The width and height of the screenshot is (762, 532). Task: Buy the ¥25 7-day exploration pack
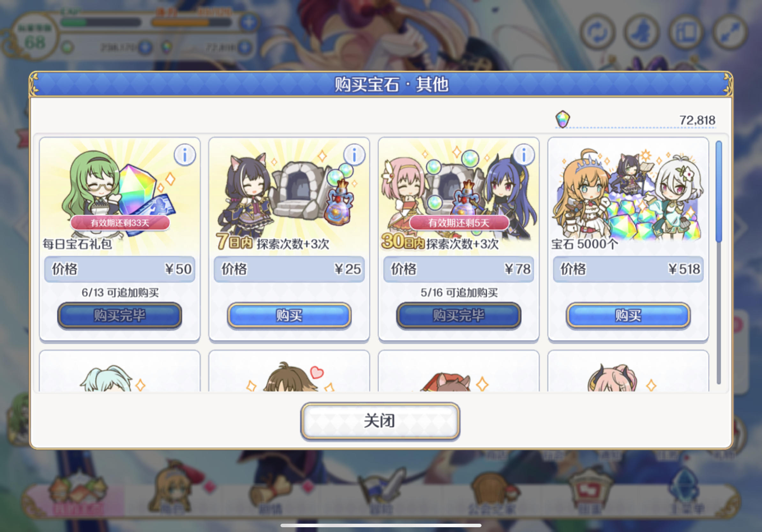coord(289,315)
